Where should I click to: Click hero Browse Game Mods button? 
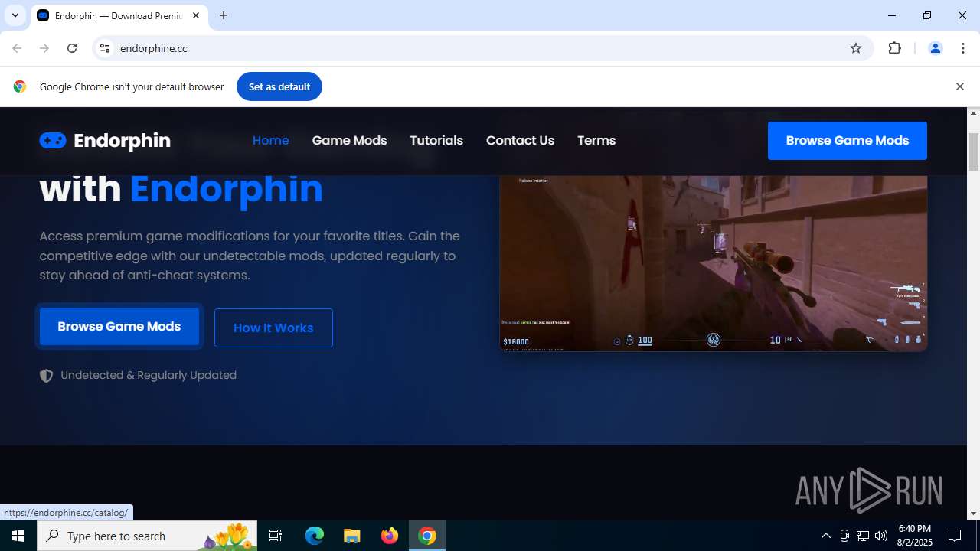tap(119, 327)
